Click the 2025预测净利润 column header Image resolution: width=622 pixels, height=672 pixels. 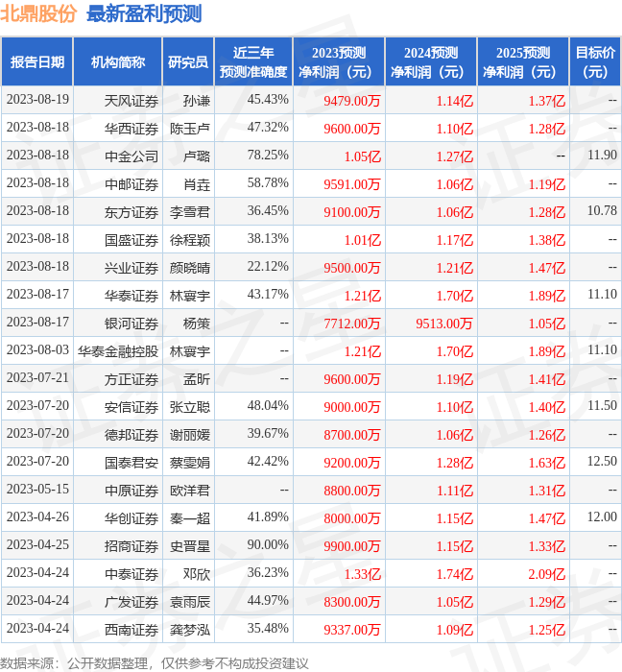tap(523, 62)
